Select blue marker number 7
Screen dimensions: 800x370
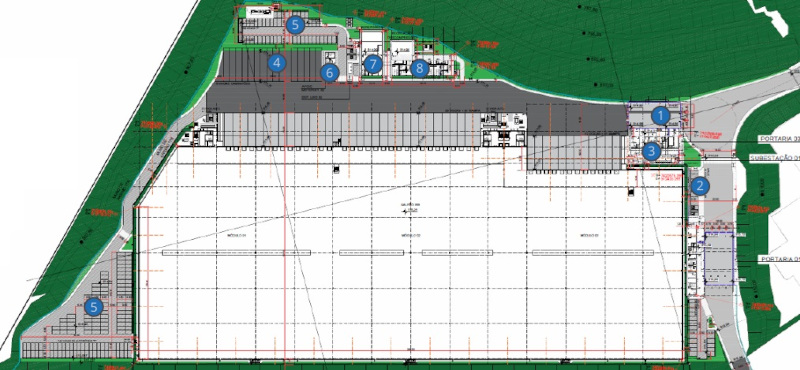click(373, 64)
